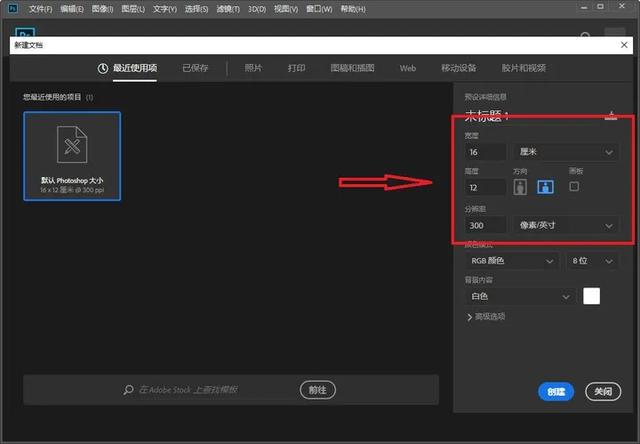Select landscape orientation icon
Viewport: 640px width, 444px height.
click(x=545, y=187)
